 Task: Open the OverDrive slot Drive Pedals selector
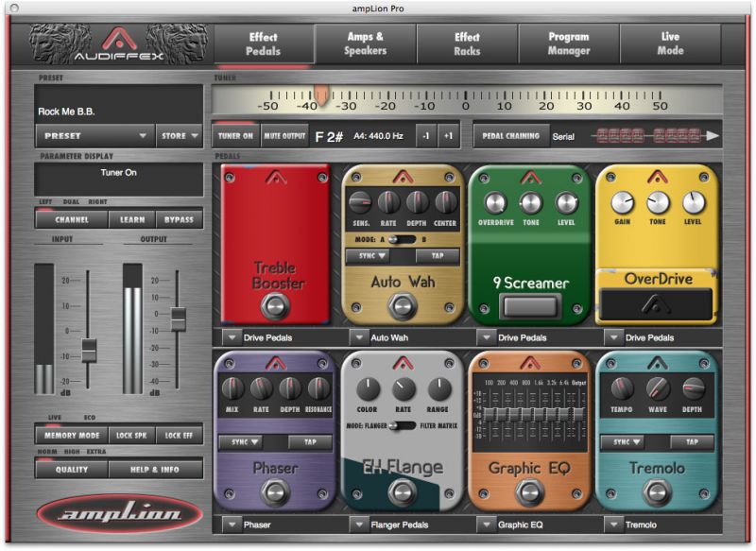pos(613,337)
